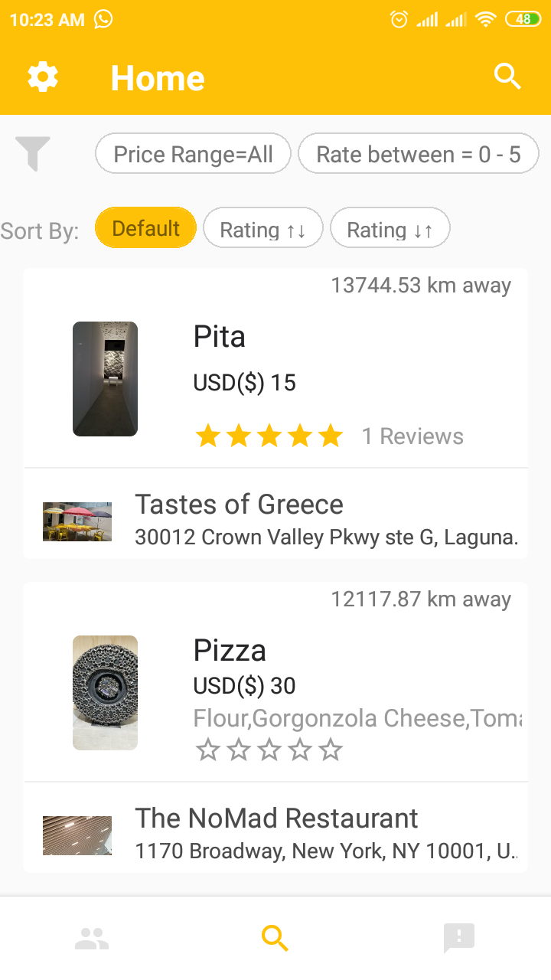Image resolution: width=551 pixels, height=980 pixels.
Task: Open the filter funnel icon
Action: (x=33, y=153)
